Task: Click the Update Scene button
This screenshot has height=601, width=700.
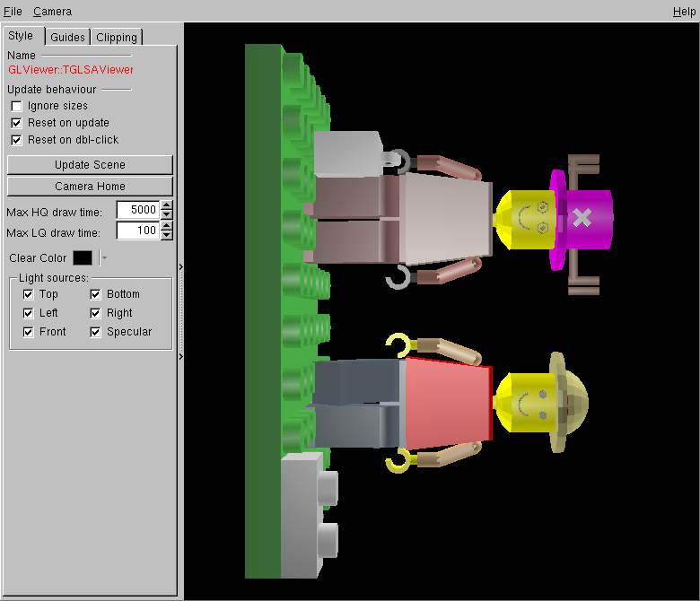Action: (x=90, y=165)
